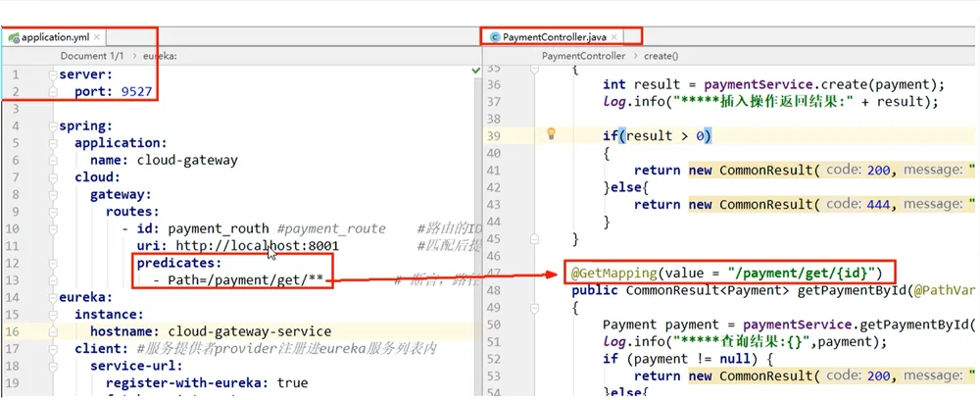Click the 'getPaymentById(@PathVar' method declaration
The height and width of the screenshot is (400, 980).
pyautogui.click(x=886, y=290)
